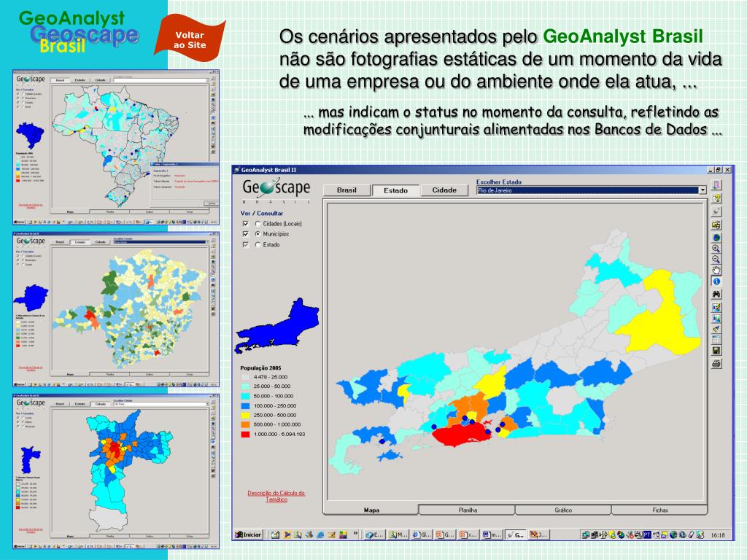Viewport: 747px width, 560px height.
Task: Switch to the Cidade tab
Action: coord(444,190)
